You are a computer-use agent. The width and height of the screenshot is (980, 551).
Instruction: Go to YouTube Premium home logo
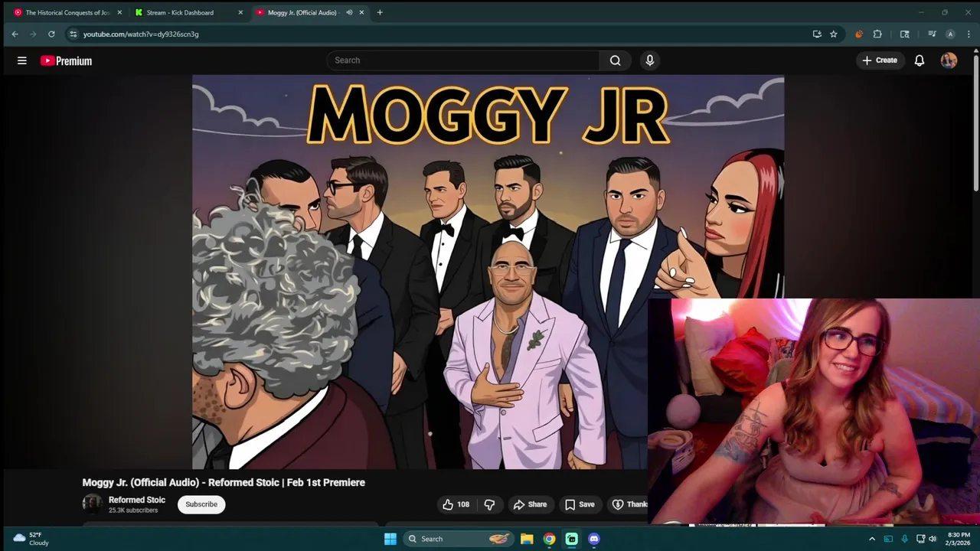66,60
